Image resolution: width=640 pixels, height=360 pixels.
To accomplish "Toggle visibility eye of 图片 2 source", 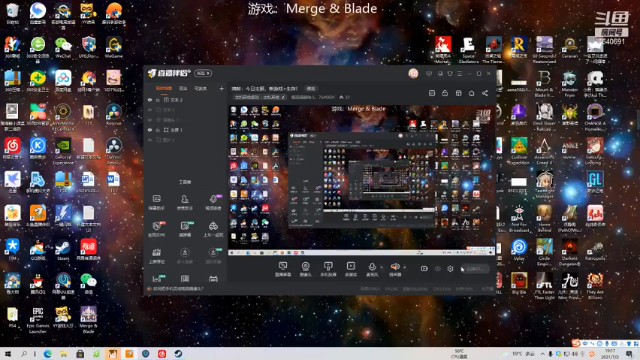I will (150, 140).
